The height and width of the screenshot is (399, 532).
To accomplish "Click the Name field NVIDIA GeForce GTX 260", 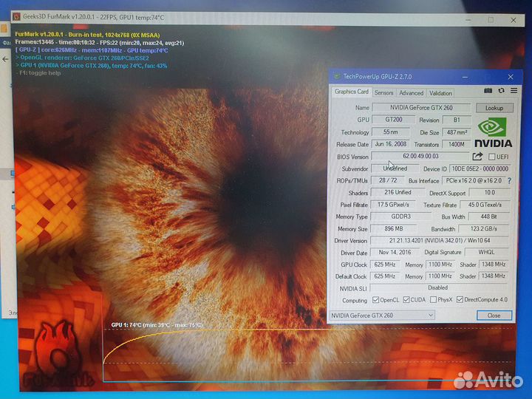I will (x=421, y=108).
